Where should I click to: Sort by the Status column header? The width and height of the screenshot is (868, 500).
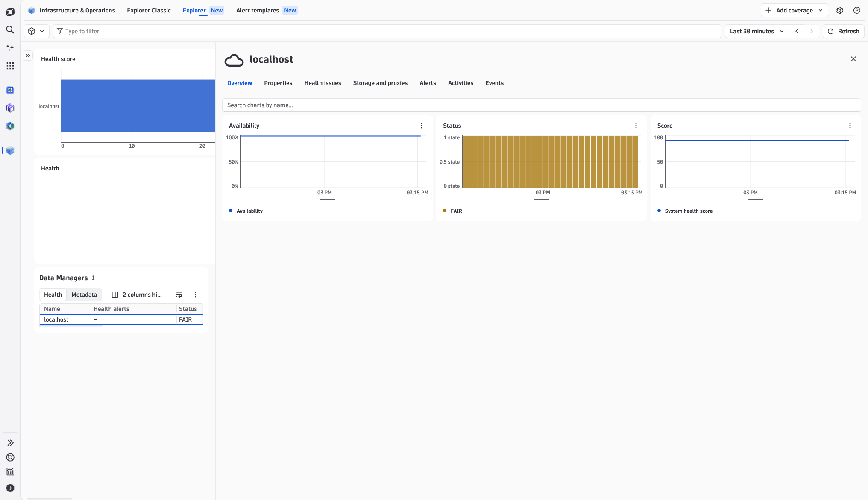click(190, 309)
